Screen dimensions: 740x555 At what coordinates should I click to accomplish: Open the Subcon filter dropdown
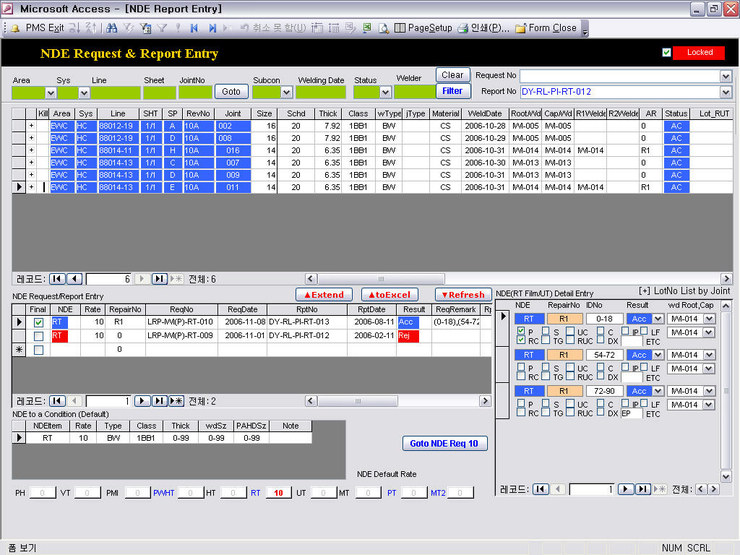[x=286, y=93]
